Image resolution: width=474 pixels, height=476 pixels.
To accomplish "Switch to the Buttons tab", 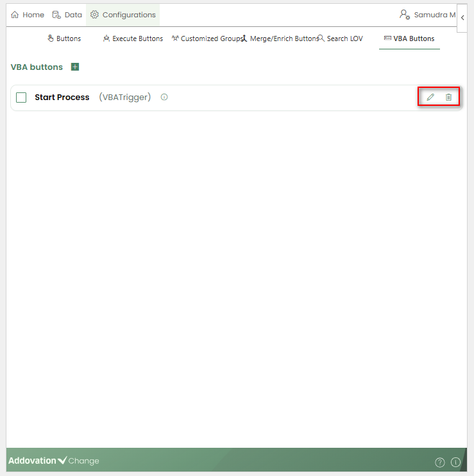I will point(64,38).
